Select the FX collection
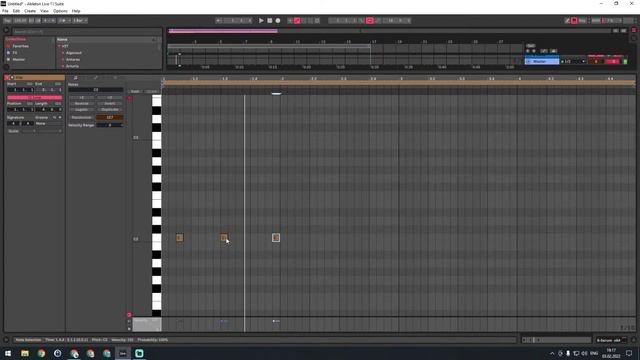 [x=15, y=53]
